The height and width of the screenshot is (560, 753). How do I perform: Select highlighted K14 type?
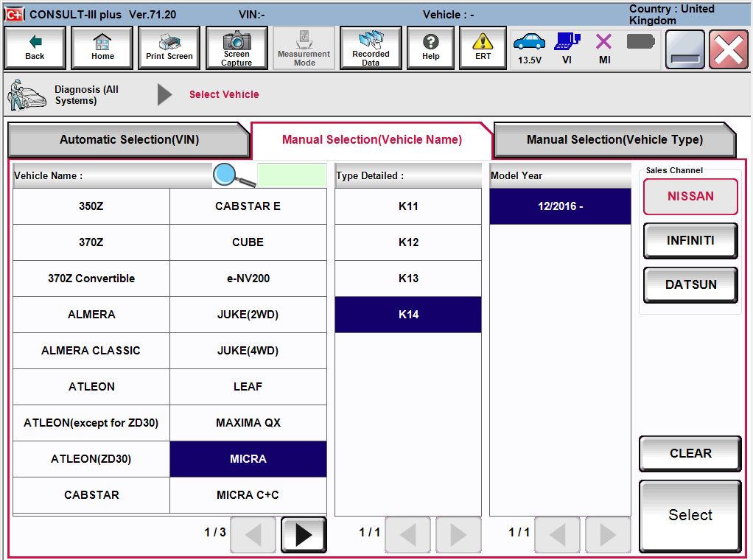(408, 315)
